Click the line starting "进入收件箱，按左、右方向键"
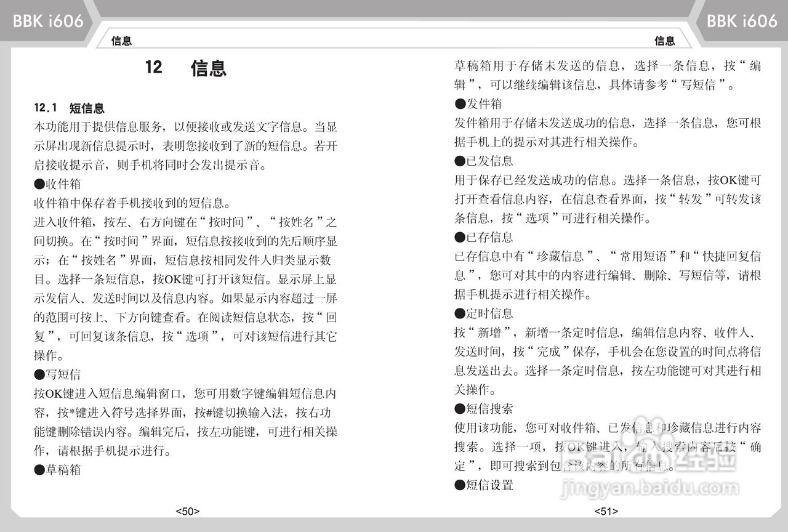 tap(185, 222)
